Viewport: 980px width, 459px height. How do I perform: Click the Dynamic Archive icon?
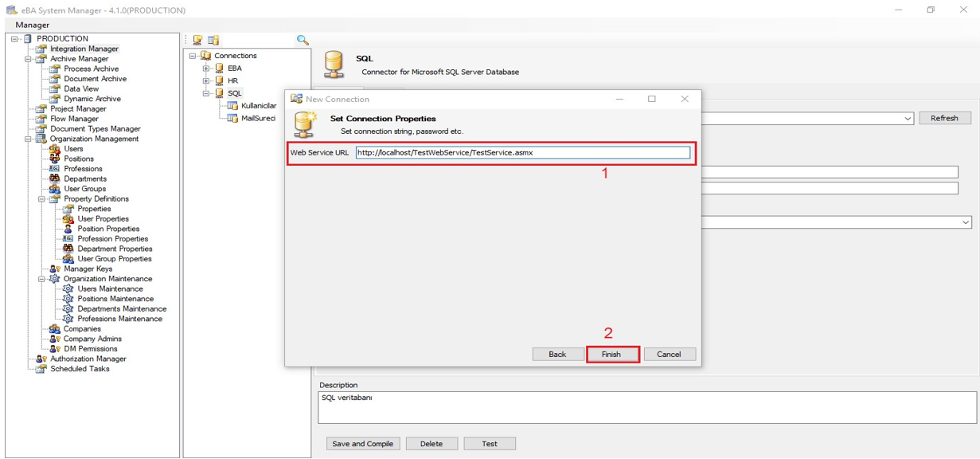[x=55, y=99]
